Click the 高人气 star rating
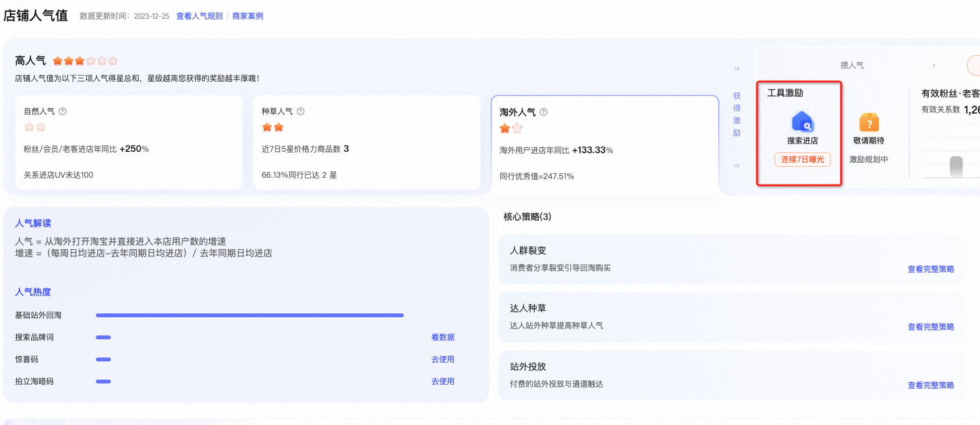980x425 pixels. click(x=85, y=61)
